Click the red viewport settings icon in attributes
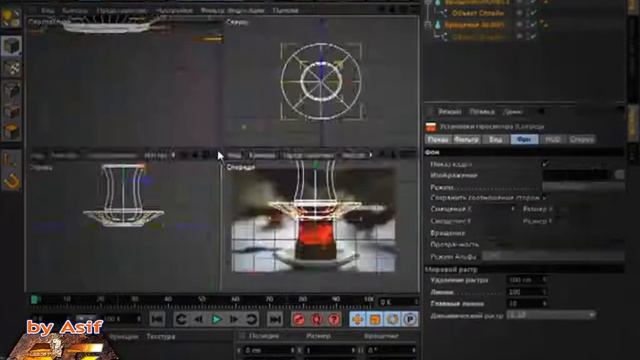Screen dimensions: 640x360 [x=431, y=127]
